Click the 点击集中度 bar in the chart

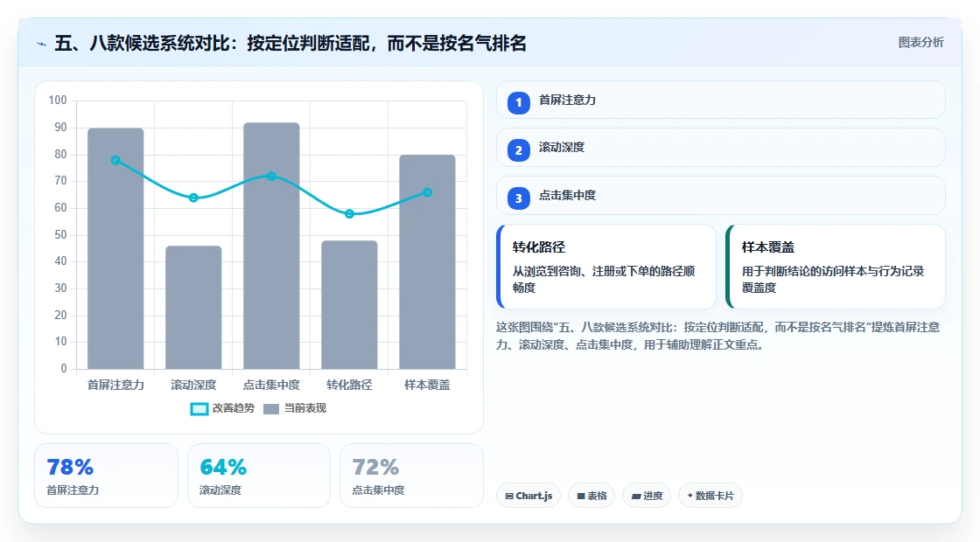click(271, 246)
